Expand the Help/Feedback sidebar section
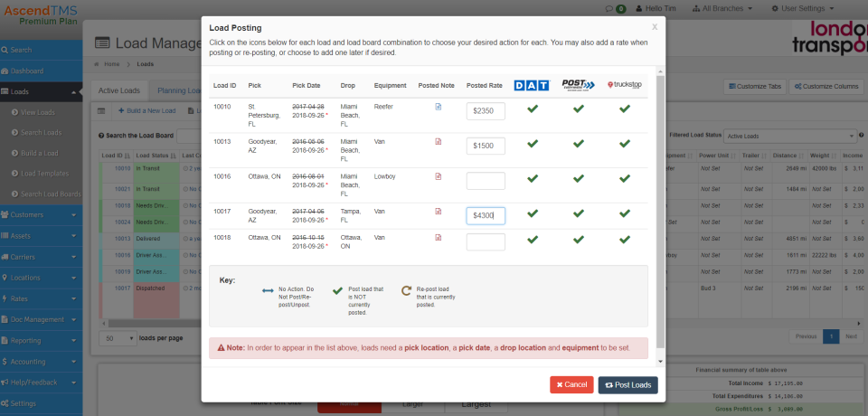 coord(41,383)
